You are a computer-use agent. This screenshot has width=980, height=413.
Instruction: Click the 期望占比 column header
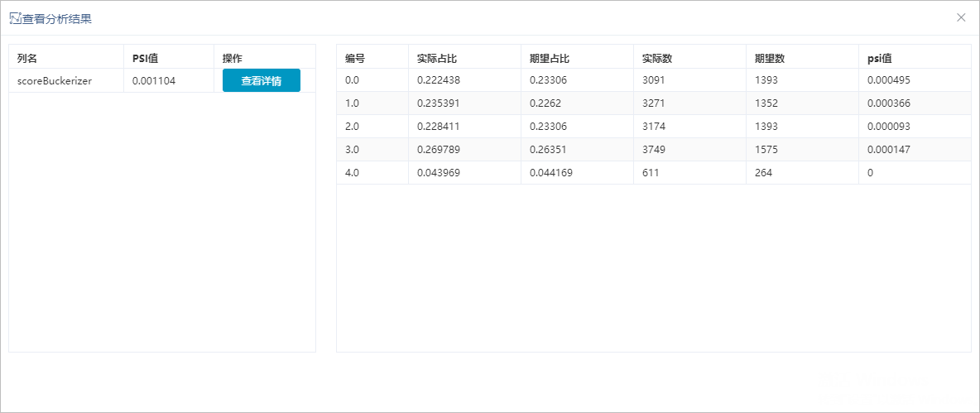(x=550, y=59)
